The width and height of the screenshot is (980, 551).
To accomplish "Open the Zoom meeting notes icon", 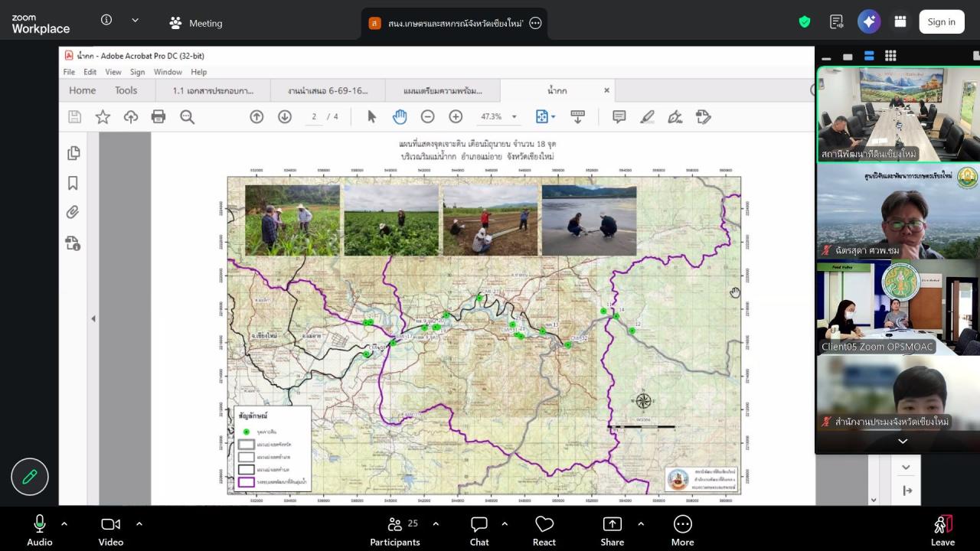I will click(x=837, y=22).
